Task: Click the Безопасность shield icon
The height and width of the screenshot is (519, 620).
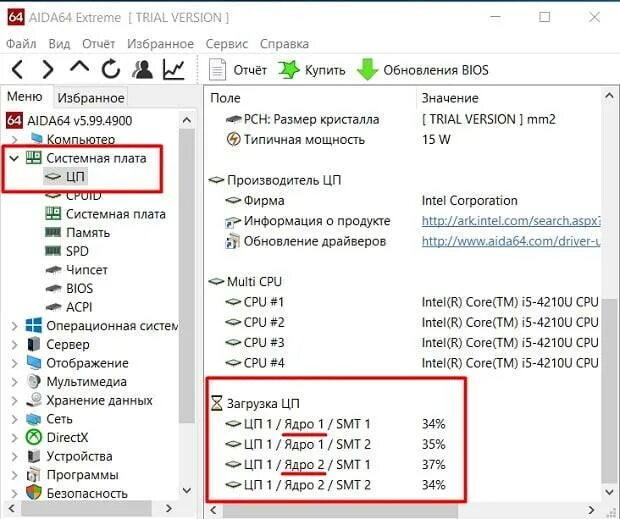Action: tap(34, 493)
